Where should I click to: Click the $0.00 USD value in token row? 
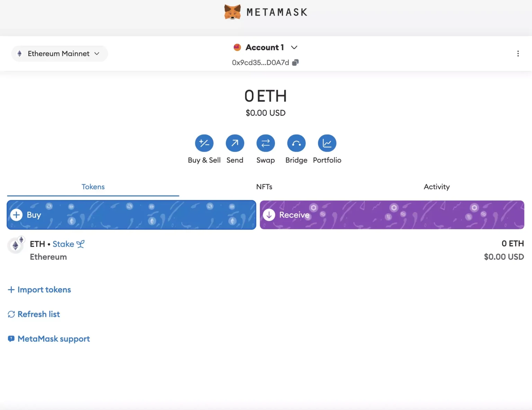[504, 257]
